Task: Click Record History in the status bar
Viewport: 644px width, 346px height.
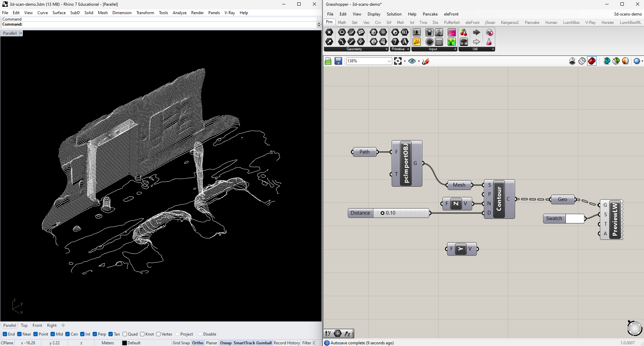Action: pyautogui.click(x=286, y=343)
